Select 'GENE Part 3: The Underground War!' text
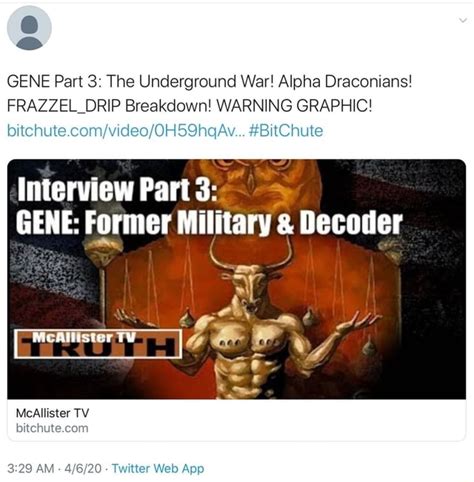The width and height of the screenshot is (474, 482). coord(140,82)
